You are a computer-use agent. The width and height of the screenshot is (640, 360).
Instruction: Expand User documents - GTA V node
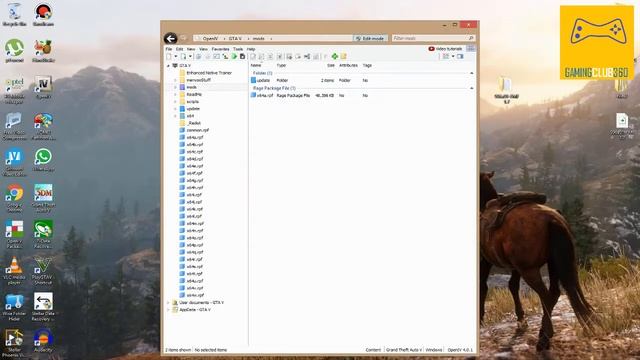(x=168, y=302)
